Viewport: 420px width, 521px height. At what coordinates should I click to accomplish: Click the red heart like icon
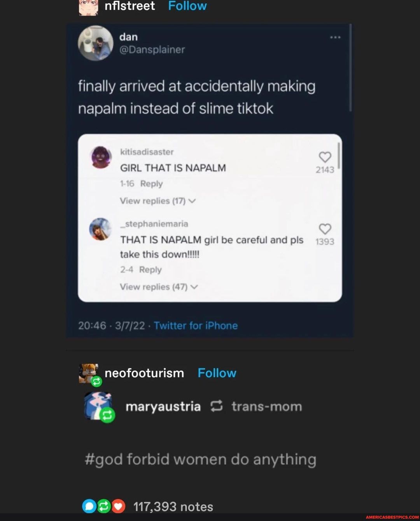point(119,506)
